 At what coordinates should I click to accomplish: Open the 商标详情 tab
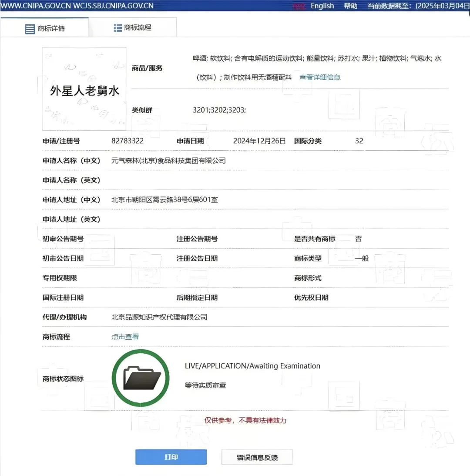click(44, 28)
